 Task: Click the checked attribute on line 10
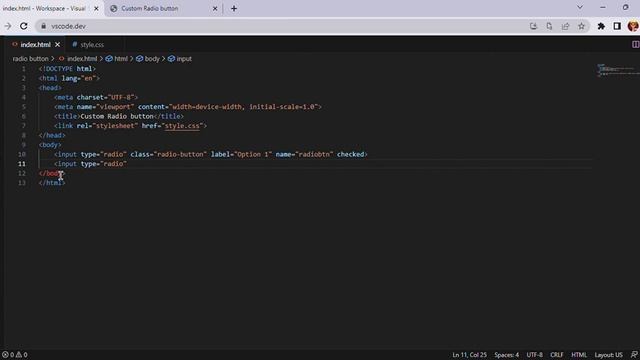pos(350,154)
